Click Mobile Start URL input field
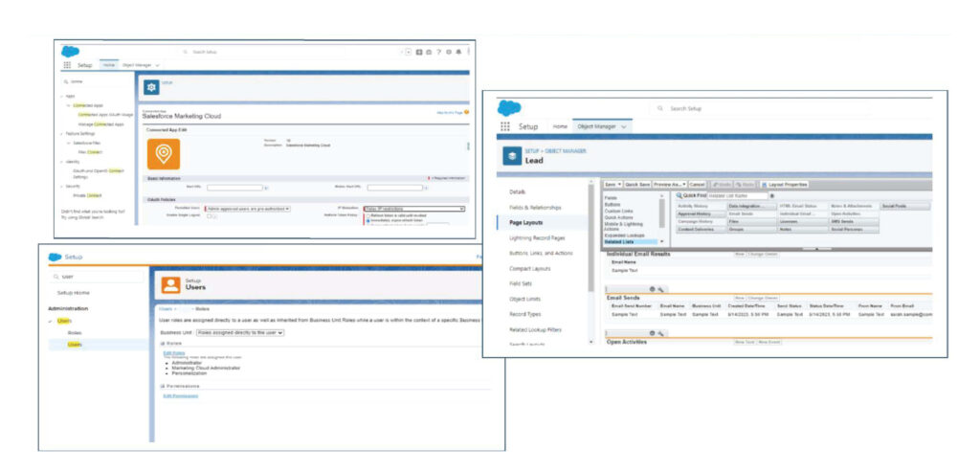Image resolution: width=980 pixels, height=471 pixels. point(395,188)
